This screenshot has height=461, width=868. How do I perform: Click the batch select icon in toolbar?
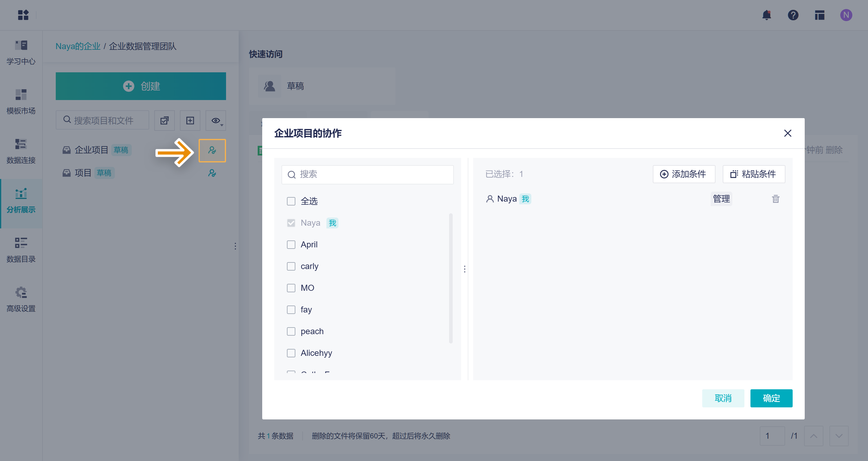[165, 121]
